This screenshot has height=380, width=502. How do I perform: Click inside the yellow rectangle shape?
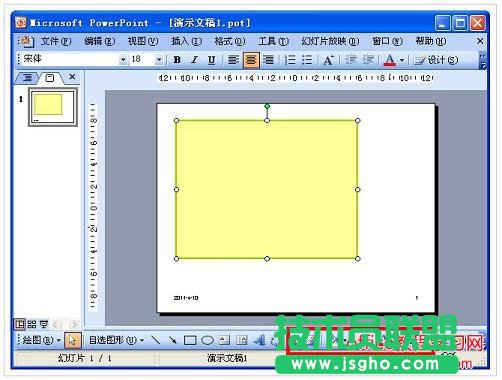tap(267, 189)
